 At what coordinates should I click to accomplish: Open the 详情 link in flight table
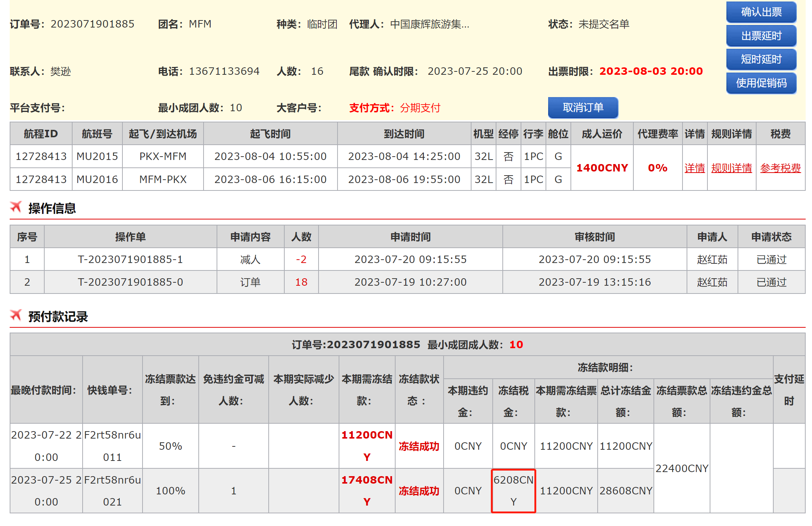[694, 168]
